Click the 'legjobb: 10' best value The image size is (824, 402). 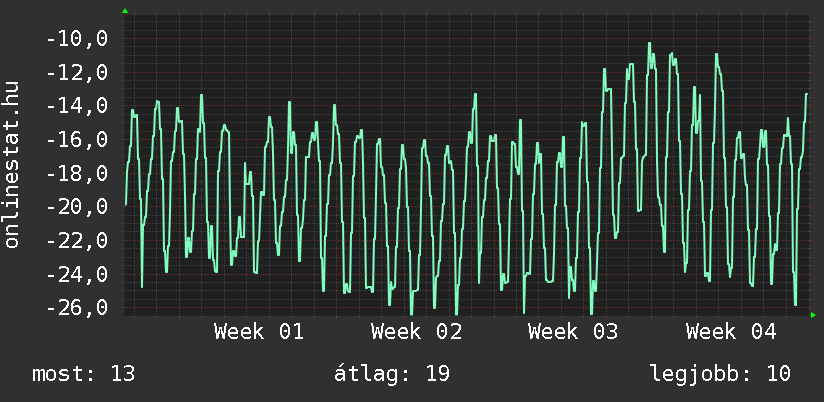[x=720, y=374]
